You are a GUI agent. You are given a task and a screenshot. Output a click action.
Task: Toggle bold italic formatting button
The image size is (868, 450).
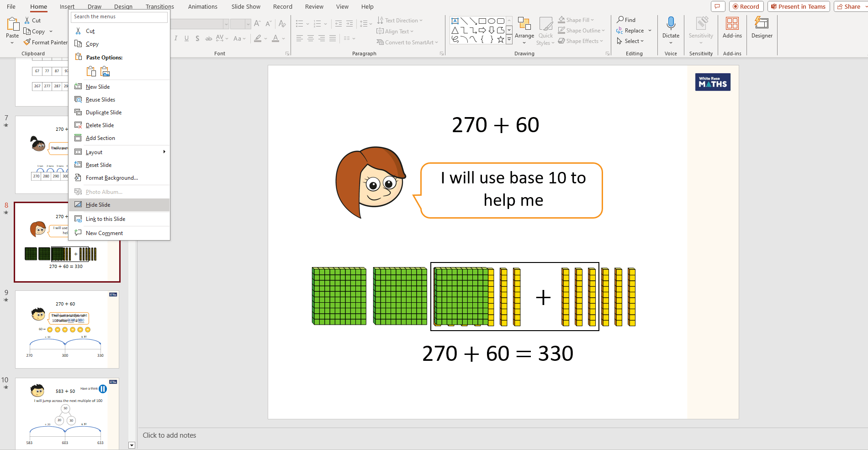tap(176, 38)
